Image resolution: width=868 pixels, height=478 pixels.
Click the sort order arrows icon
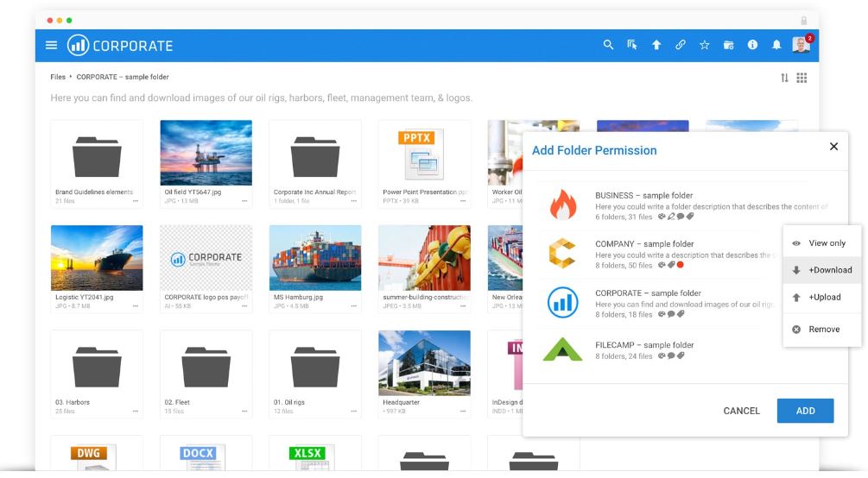784,78
